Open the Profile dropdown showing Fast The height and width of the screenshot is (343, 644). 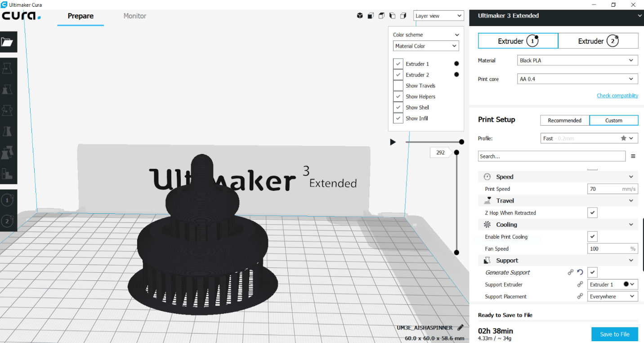[589, 138]
